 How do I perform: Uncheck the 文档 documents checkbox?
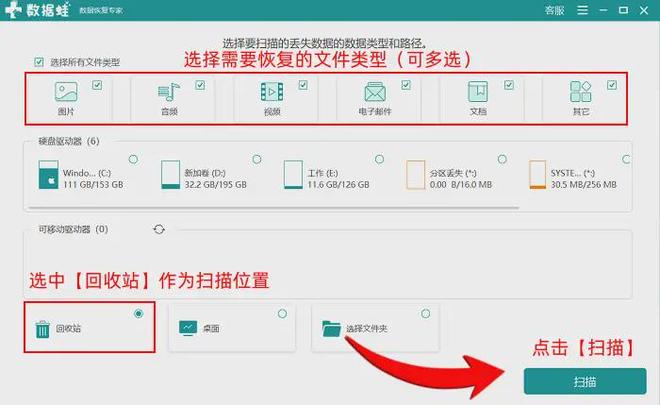[509, 85]
